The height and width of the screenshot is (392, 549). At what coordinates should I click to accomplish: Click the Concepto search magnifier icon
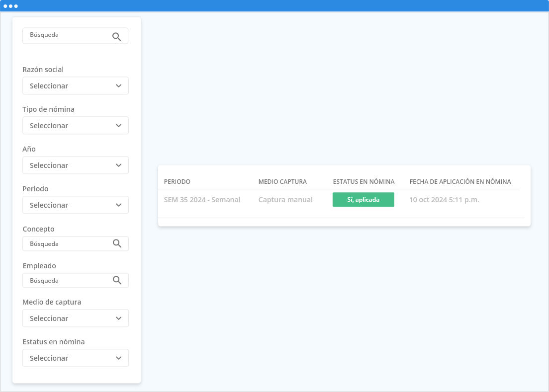pos(117,243)
